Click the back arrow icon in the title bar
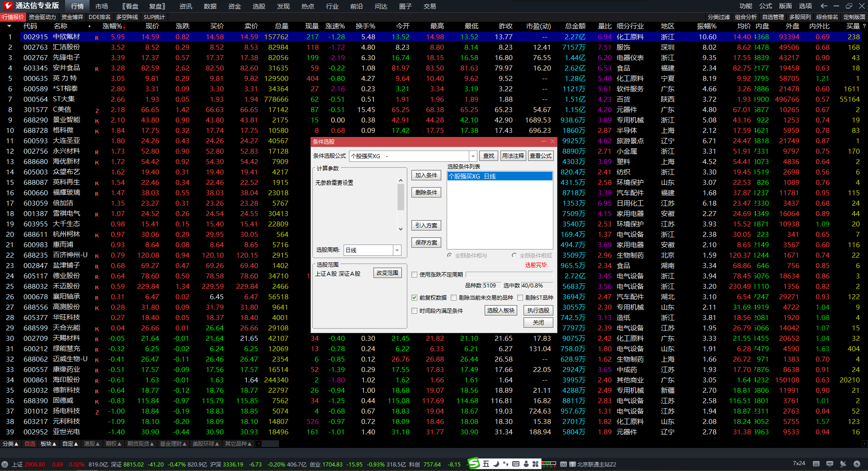The image size is (868, 471). coord(824,6)
